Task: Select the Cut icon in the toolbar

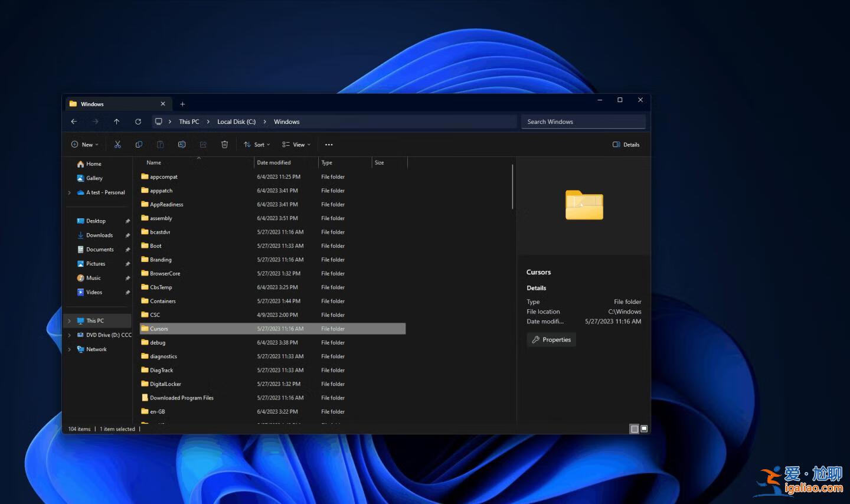Action: pyautogui.click(x=117, y=144)
